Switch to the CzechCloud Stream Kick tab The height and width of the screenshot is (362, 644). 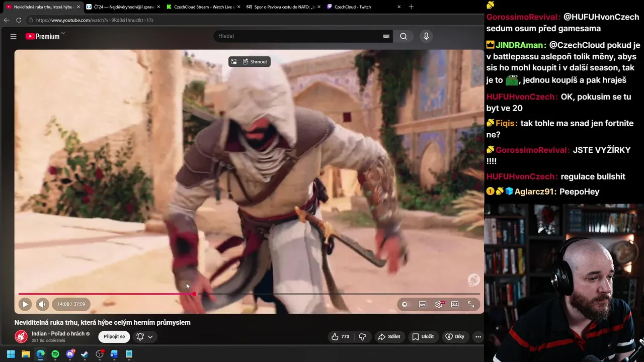204,7
